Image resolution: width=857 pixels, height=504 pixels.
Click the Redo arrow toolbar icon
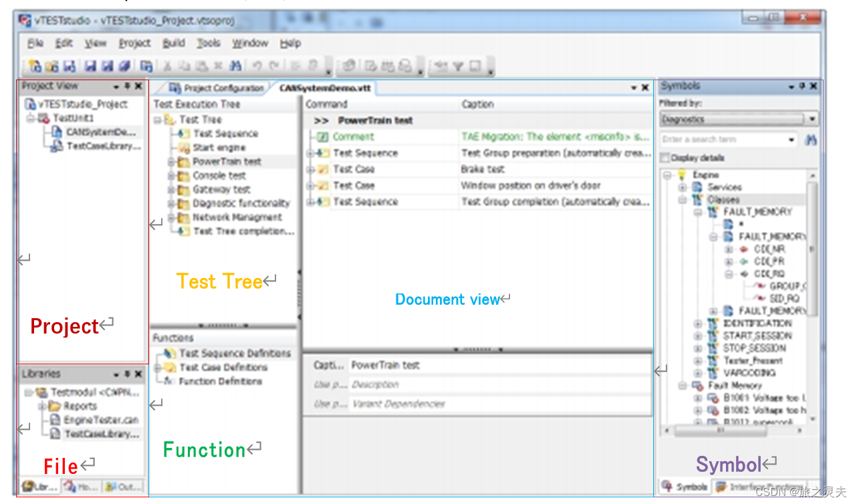coord(274,66)
